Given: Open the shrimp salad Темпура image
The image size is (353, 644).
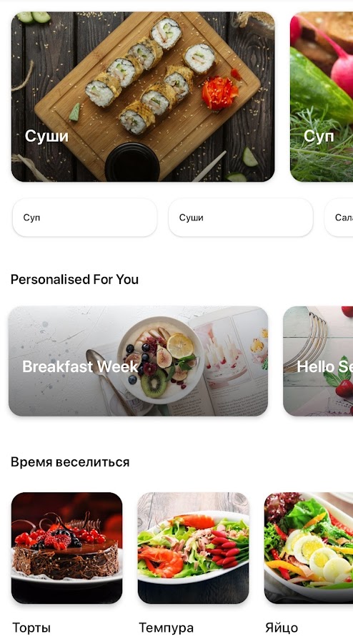Looking at the screenshot, I should 193,548.
